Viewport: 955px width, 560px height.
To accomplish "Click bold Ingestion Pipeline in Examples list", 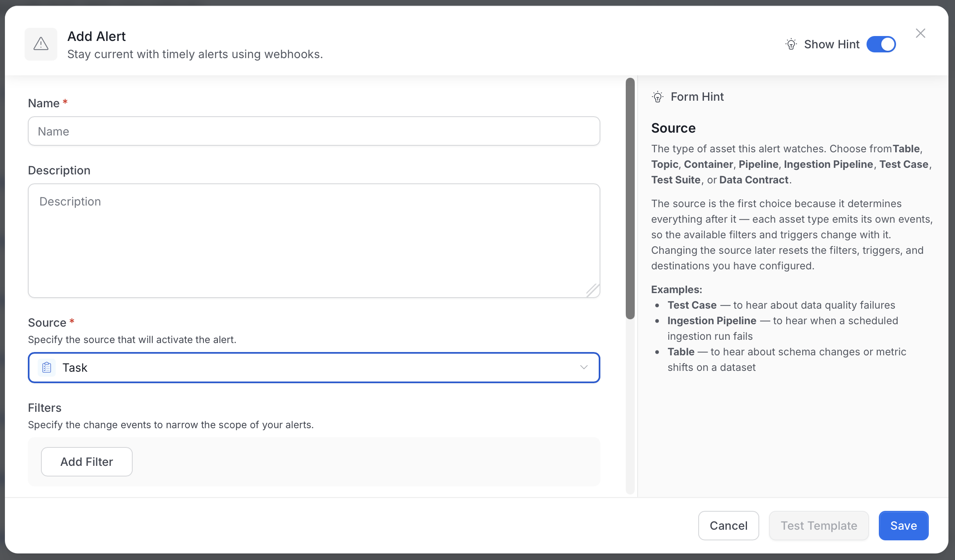I will point(712,321).
